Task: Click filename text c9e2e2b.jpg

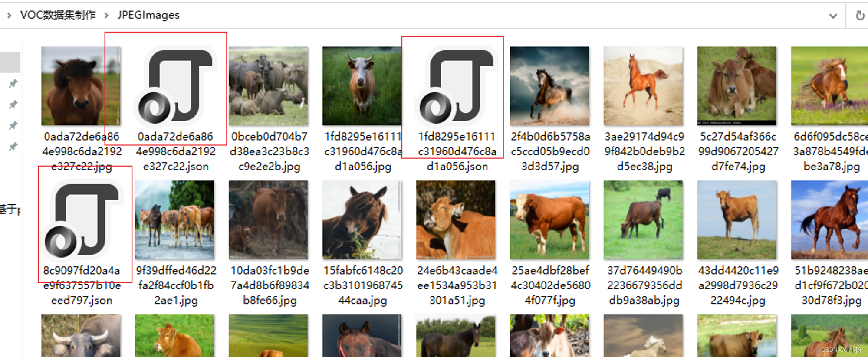Action: coord(269,167)
